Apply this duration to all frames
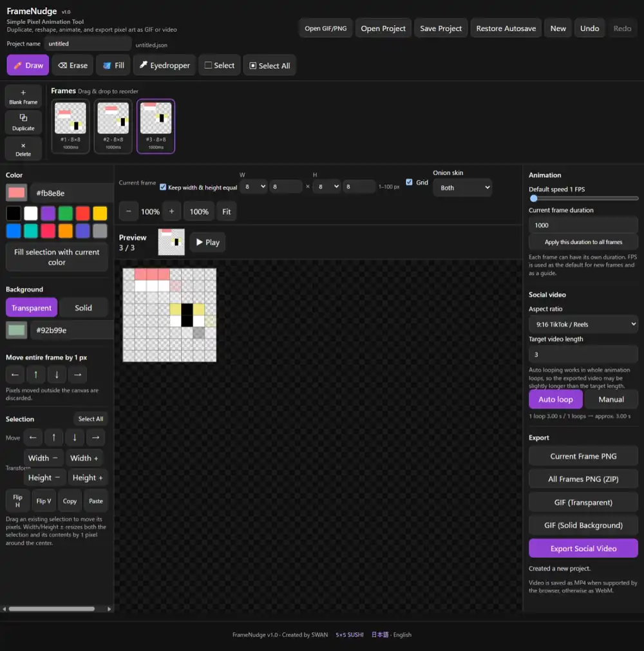 click(x=583, y=241)
